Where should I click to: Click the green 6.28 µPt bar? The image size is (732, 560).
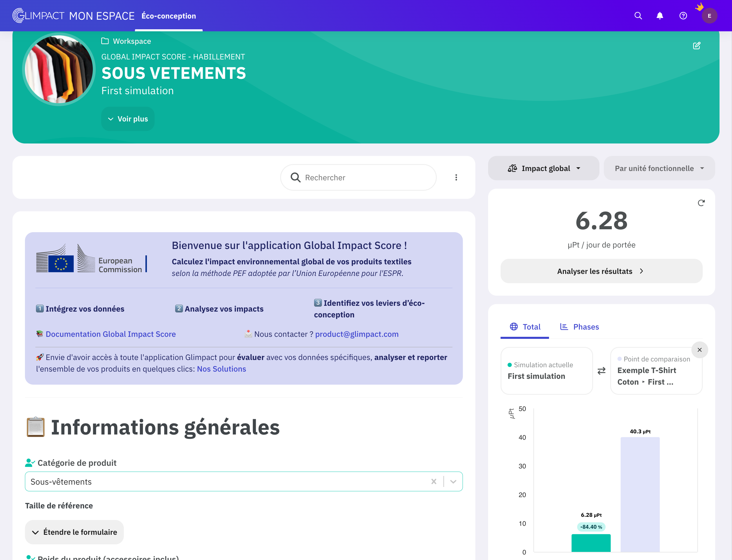(590, 543)
